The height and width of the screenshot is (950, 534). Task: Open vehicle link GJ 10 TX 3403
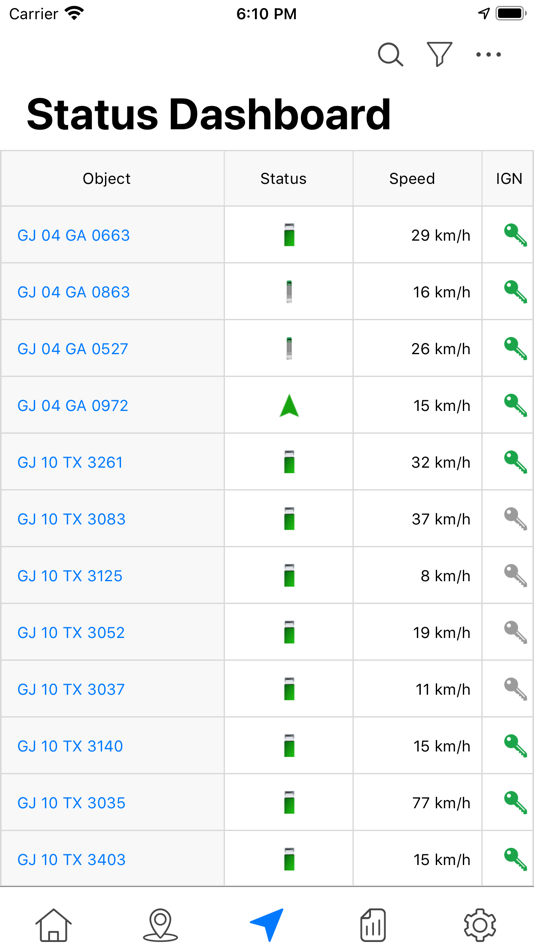click(x=72, y=860)
